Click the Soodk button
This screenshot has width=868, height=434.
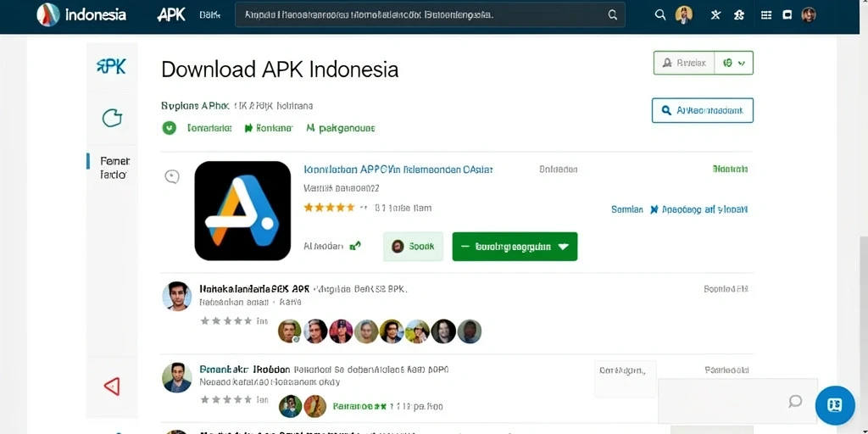click(413, 247)
